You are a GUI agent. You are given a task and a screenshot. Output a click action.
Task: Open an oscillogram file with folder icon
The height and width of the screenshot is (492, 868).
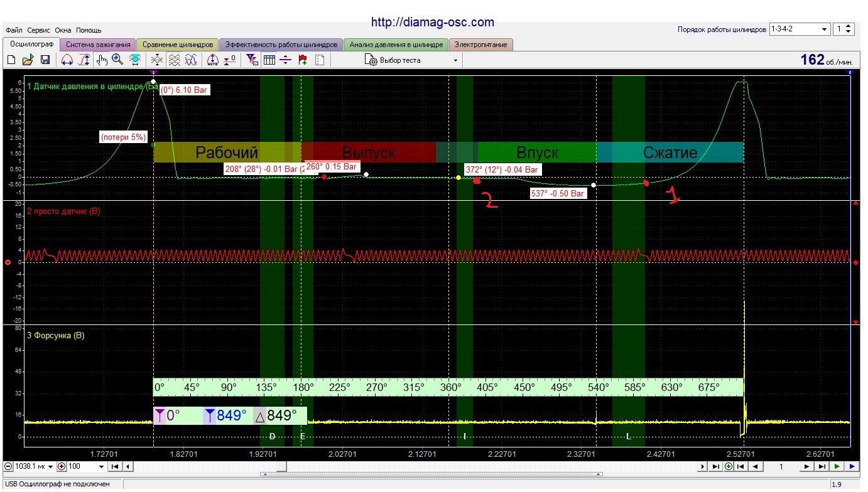tap(28, 60)
